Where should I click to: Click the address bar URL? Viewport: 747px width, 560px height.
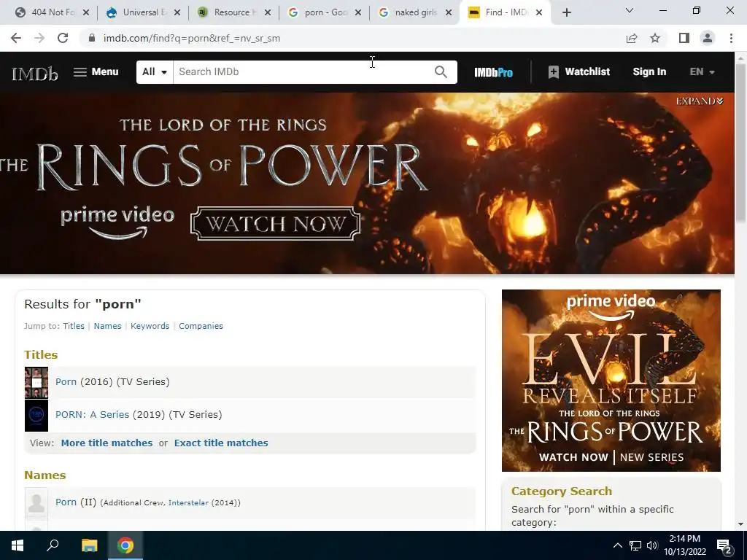pyautogui.click(x=192, y=38)
